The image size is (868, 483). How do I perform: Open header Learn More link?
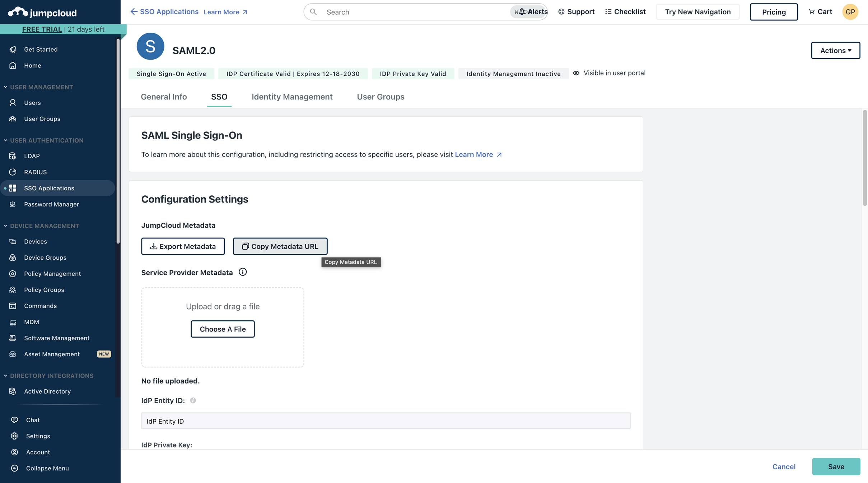click(225, 12)
